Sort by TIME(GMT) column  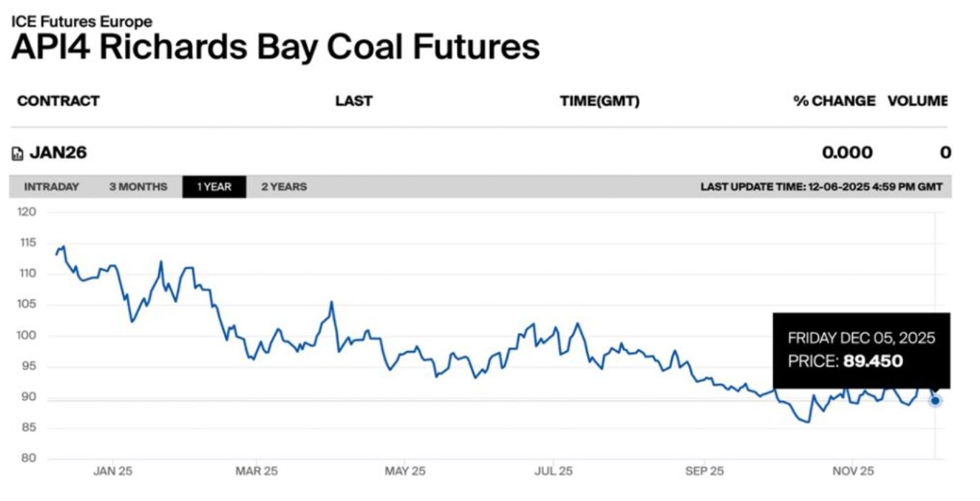(601, 100)
